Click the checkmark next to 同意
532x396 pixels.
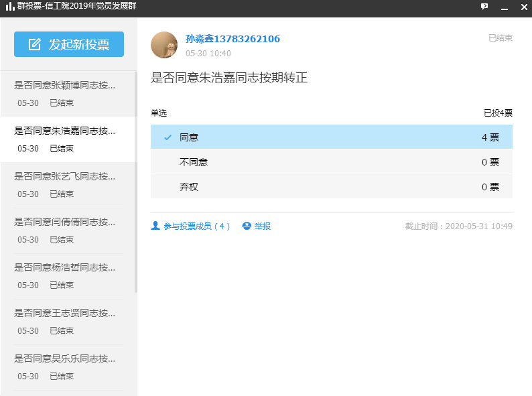(168, 137)
